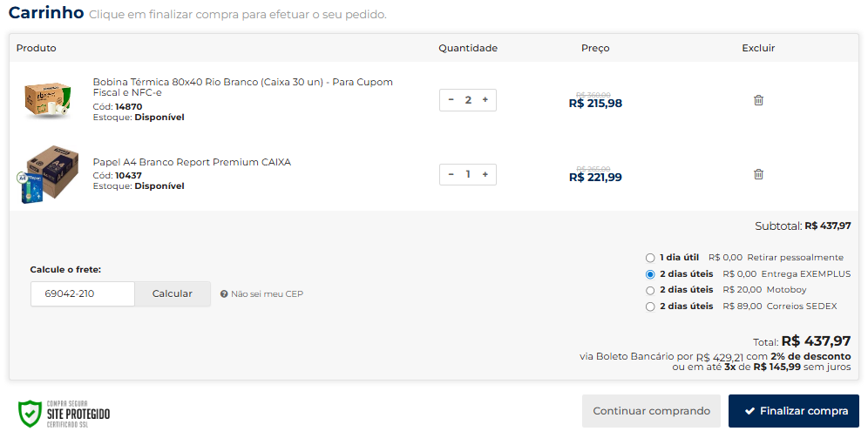Click the question mark help icon
Screen dimensions: 868x438
[224, 294]
